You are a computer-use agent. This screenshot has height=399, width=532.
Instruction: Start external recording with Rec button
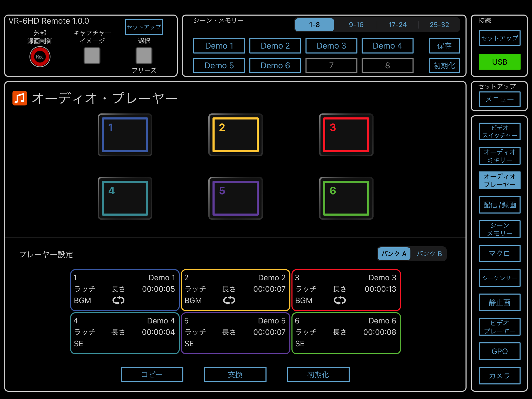pyautogui.click(x=40, y=57)
